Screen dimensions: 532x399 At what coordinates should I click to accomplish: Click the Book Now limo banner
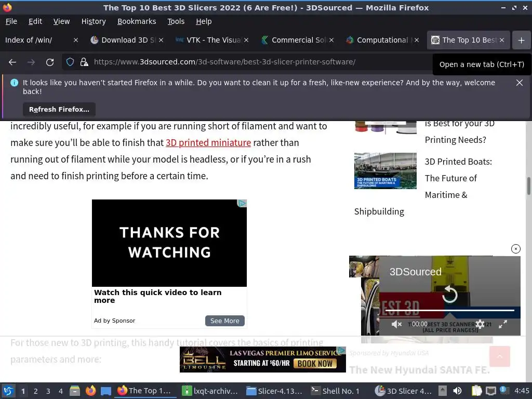(262, 360)
